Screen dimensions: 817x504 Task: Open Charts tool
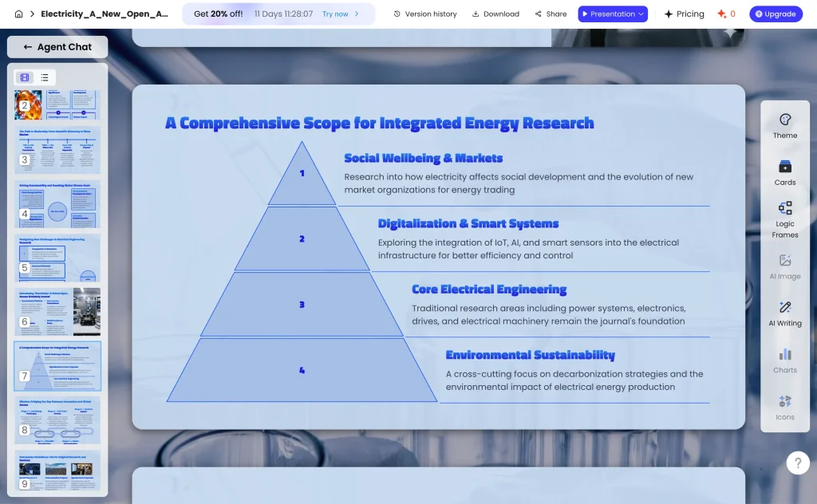click(785, 360)
